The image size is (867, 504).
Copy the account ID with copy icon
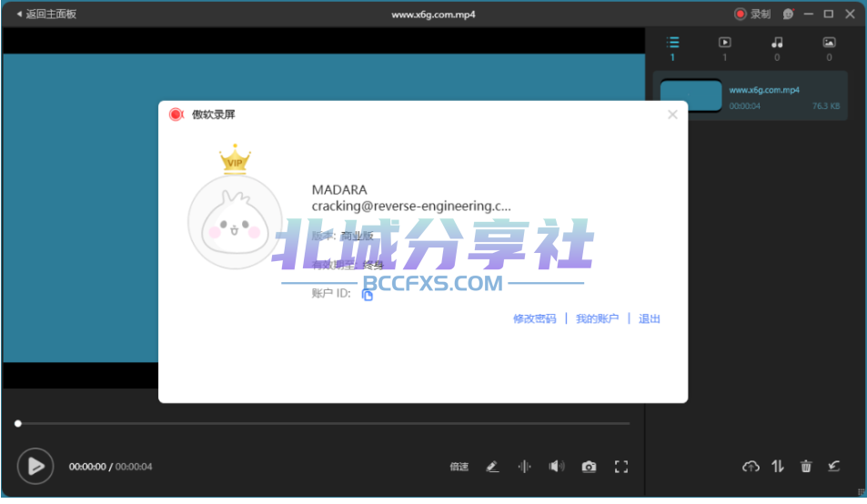point(368,295)
